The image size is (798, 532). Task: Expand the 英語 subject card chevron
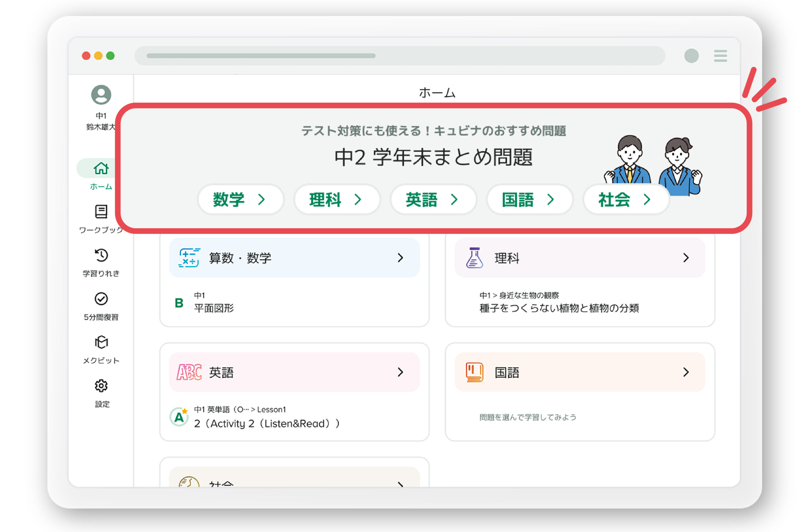(400, 372)
